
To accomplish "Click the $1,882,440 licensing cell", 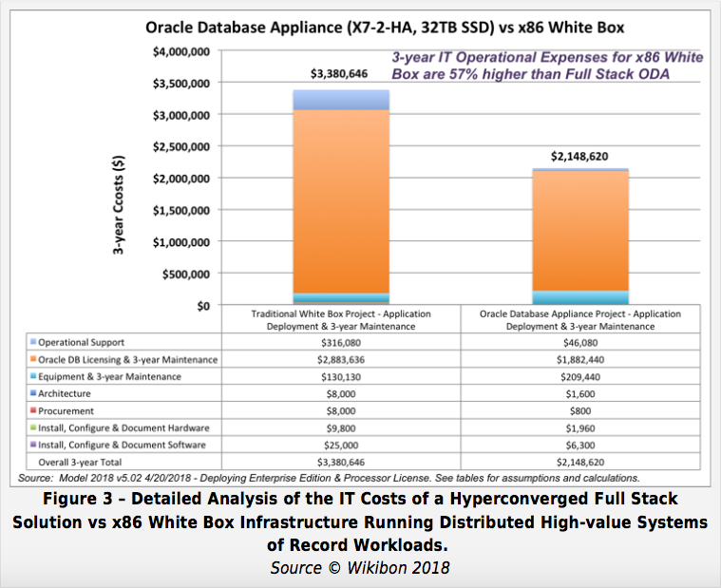I will tap(580, 359).
